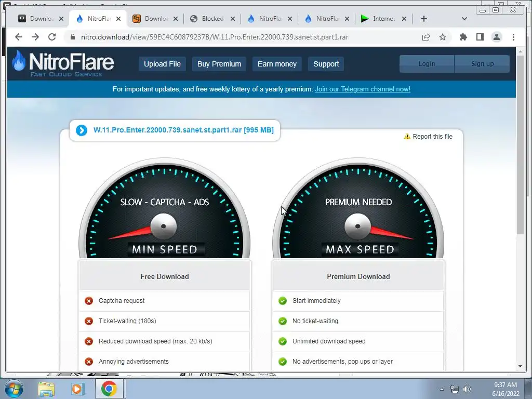Toggle the browser side panel icon

480,37
